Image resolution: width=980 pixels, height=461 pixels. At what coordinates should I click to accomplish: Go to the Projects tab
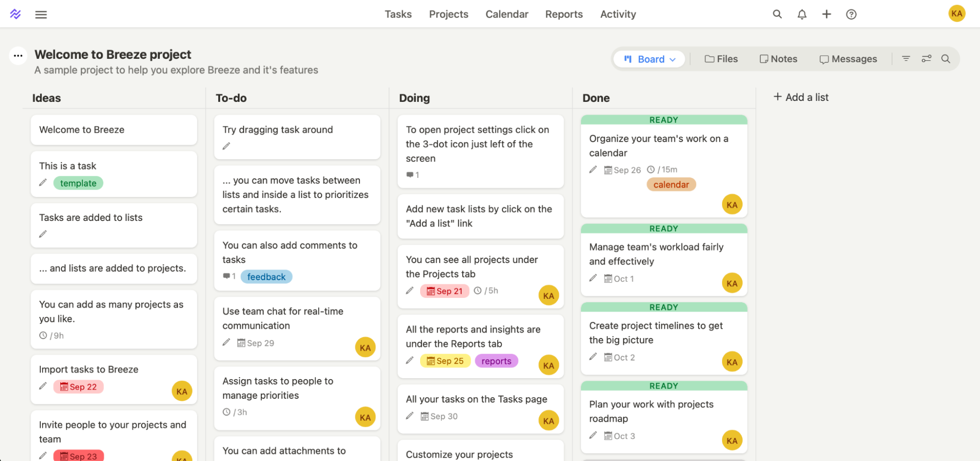(449, 14)
